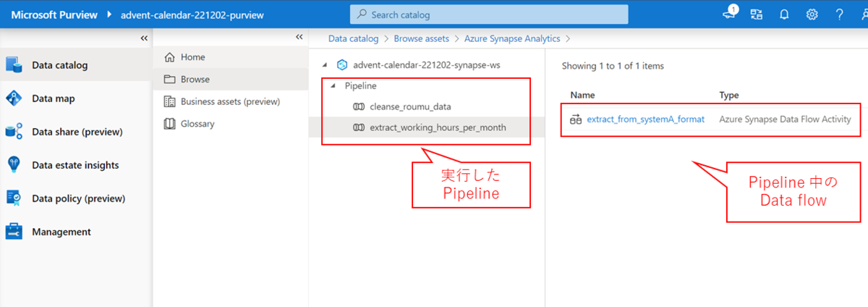Screen dimensions: 868x307
Task: Open Data estate insights
Action: [x=75, y=165]
